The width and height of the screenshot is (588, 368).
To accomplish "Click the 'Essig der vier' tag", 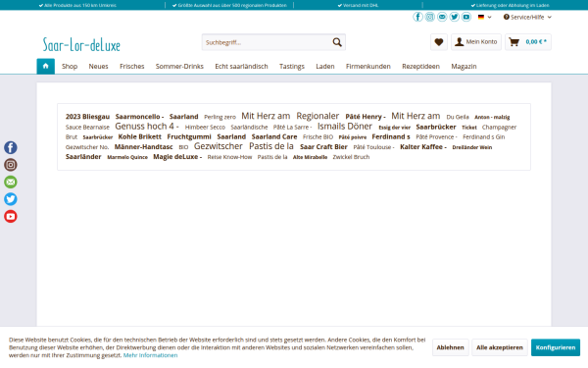I will point(395,128).
